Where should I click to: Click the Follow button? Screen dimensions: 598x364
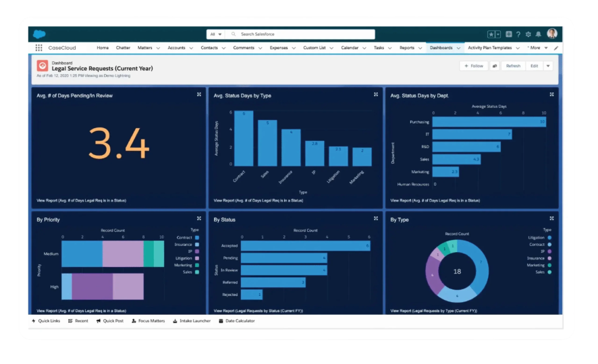tap(473, 66)
